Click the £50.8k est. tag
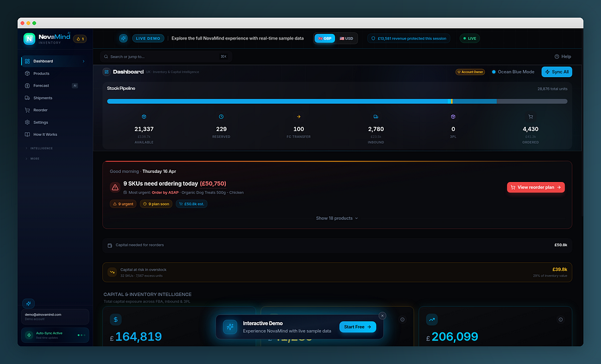The height and width of the screenshot is (364, 601). tap(192, 204)
